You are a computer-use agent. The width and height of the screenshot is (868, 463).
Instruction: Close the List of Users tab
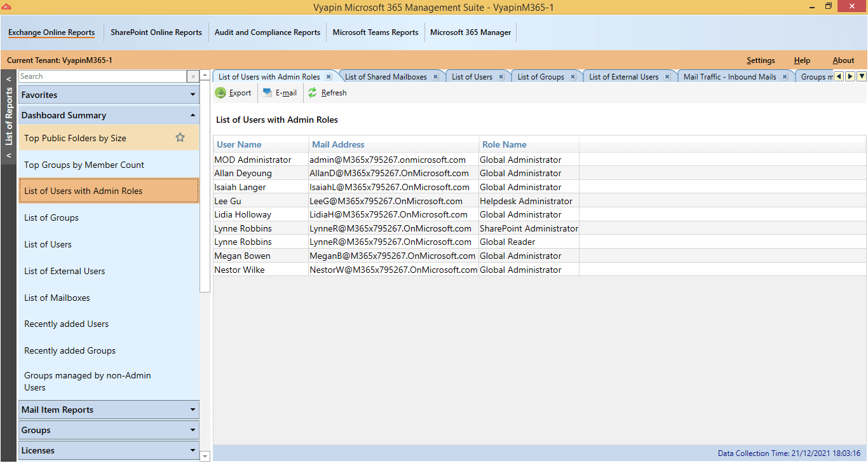501,77
